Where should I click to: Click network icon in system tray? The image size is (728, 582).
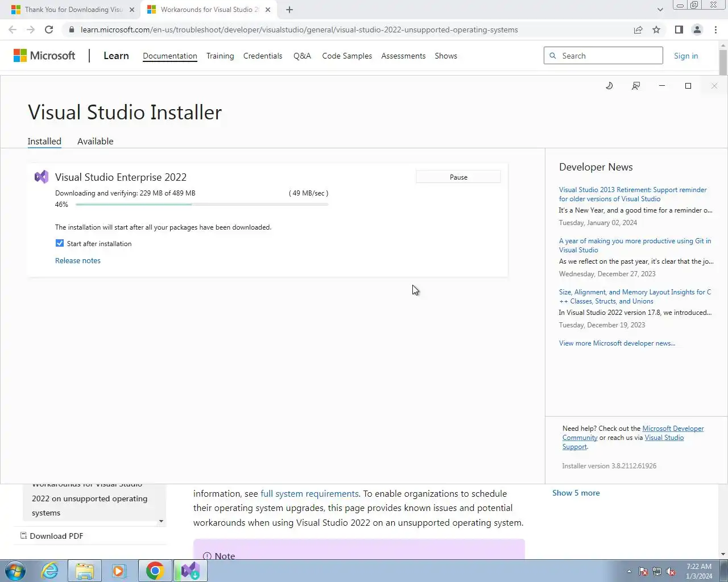click(657, 572)
